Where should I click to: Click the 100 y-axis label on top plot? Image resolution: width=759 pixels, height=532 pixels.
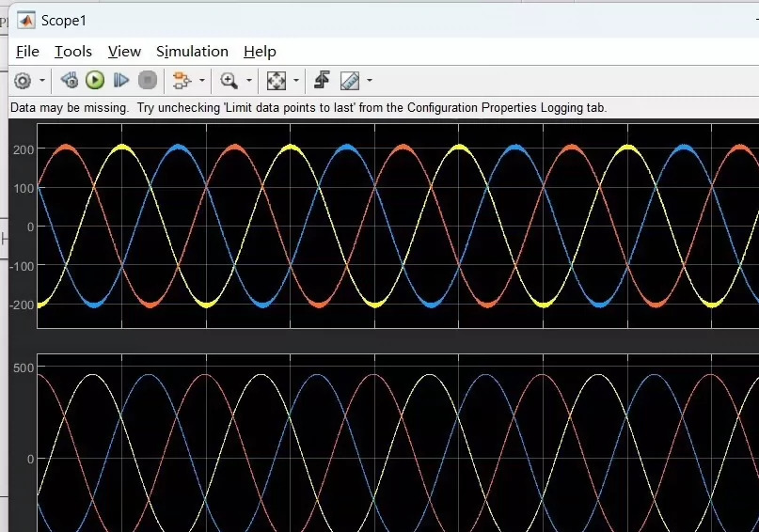[24, 189]
